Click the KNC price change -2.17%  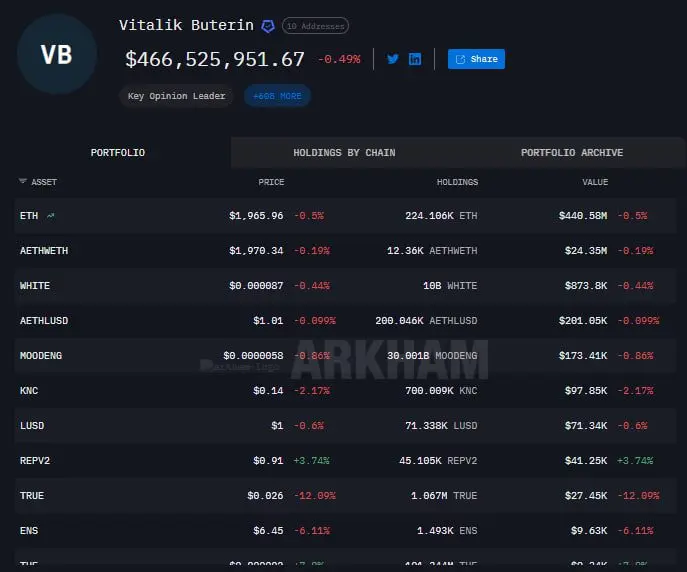312,391
